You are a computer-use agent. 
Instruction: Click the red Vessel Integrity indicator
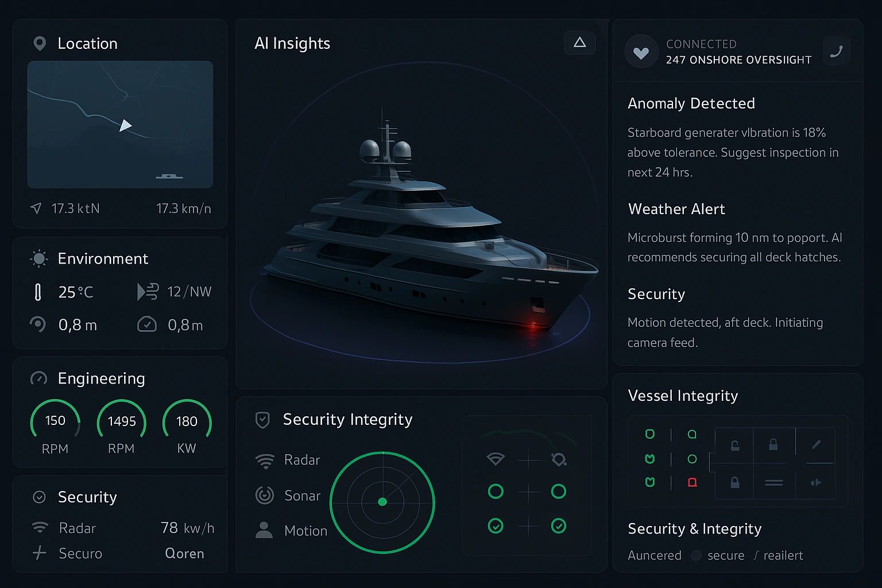point(693,482)
